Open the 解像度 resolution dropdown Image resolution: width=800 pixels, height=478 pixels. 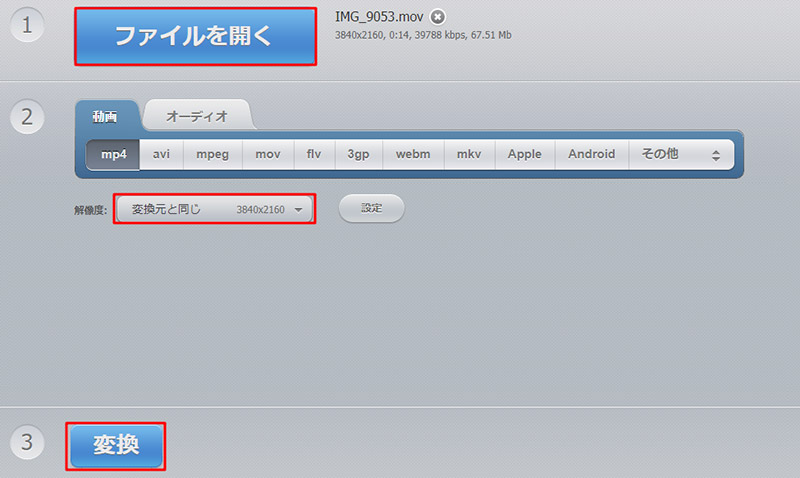214,209
